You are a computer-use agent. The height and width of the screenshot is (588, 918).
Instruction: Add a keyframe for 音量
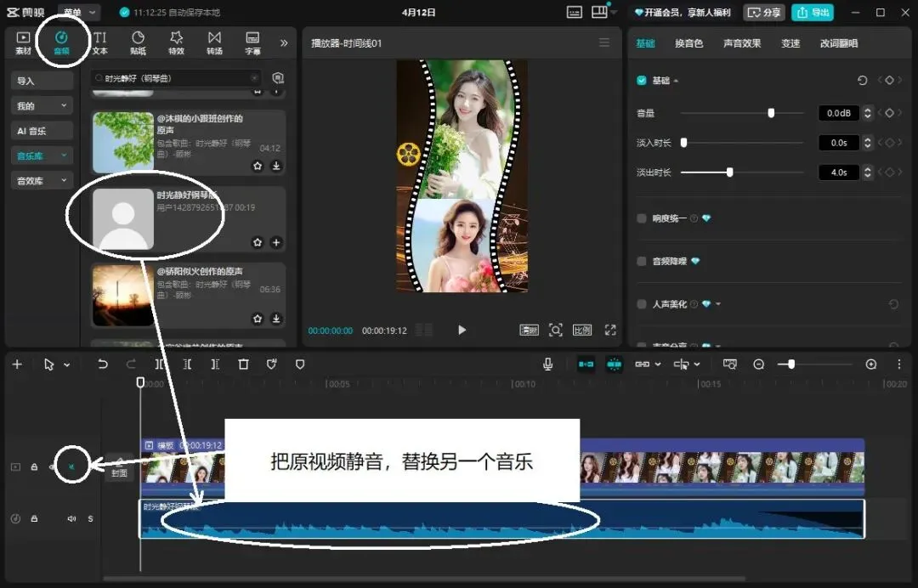coord(889,113)
